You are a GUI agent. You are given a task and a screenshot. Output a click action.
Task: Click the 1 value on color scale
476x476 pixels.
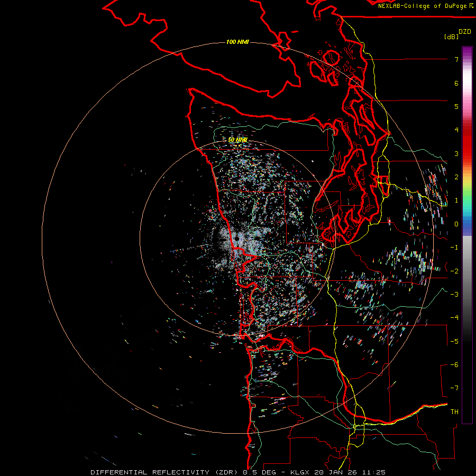[456, 200]
